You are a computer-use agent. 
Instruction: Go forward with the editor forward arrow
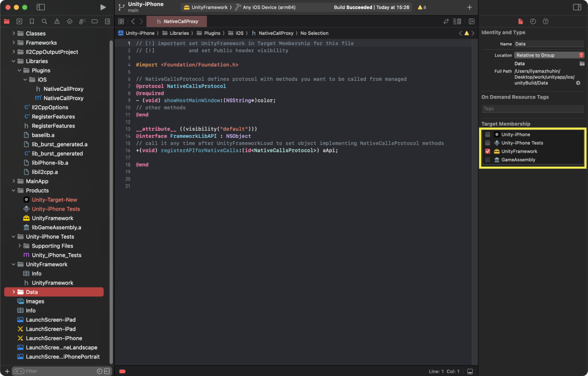click(x=141, y=22)
